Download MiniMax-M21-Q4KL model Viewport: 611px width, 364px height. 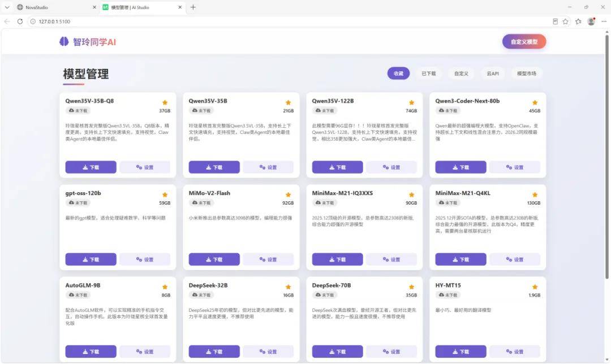461,259
